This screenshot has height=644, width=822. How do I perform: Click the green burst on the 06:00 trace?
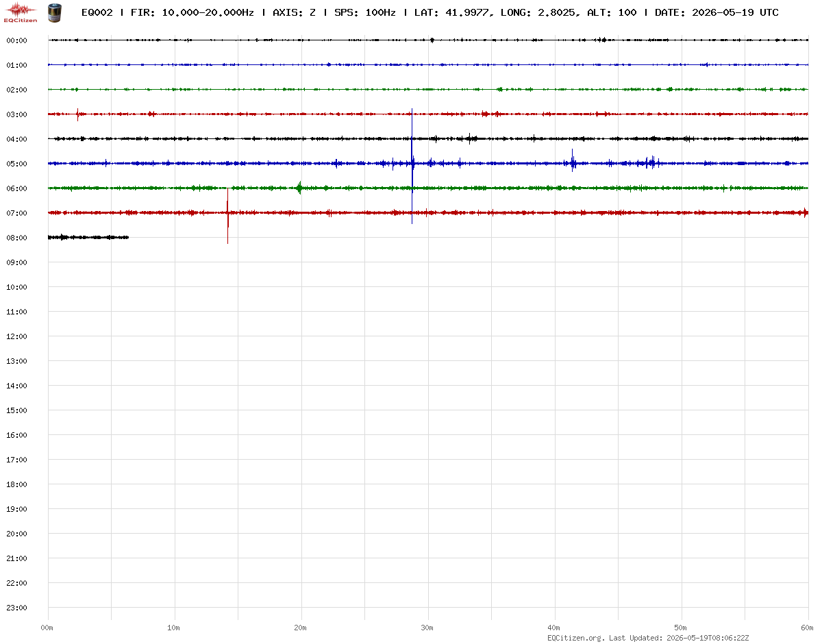click(x=299, y=188)
